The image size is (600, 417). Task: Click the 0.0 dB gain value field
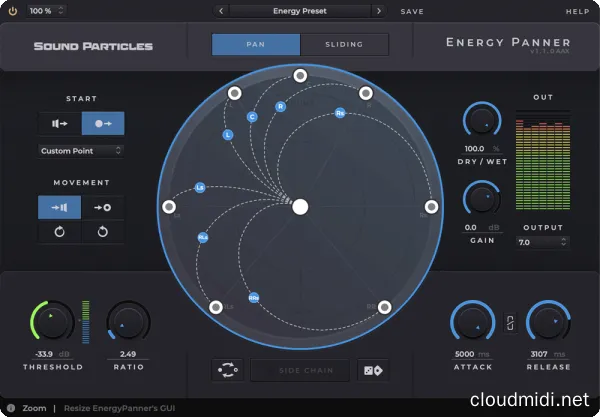pyautogui.click(x=482, y=227)
